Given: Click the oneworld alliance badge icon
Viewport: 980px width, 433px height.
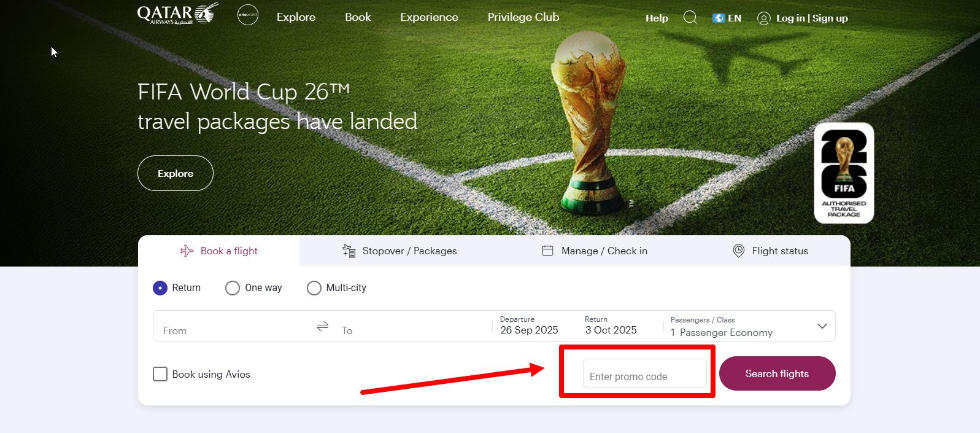Looking at the screenshot, I should tap(248, 15).
